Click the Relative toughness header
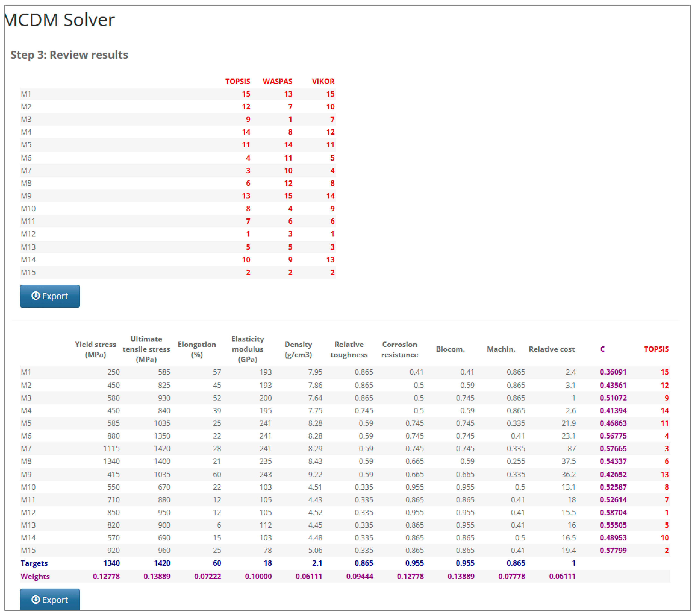Screen dimensions: 696x616 (x=349, y=349)
